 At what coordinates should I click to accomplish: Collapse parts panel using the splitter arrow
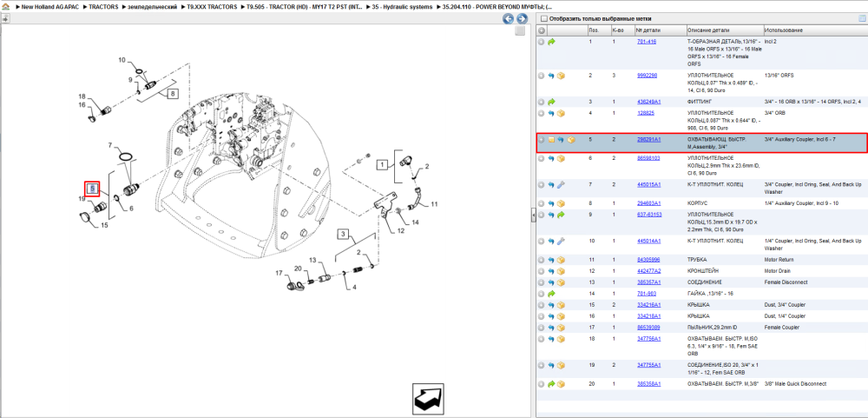(534, 216)
